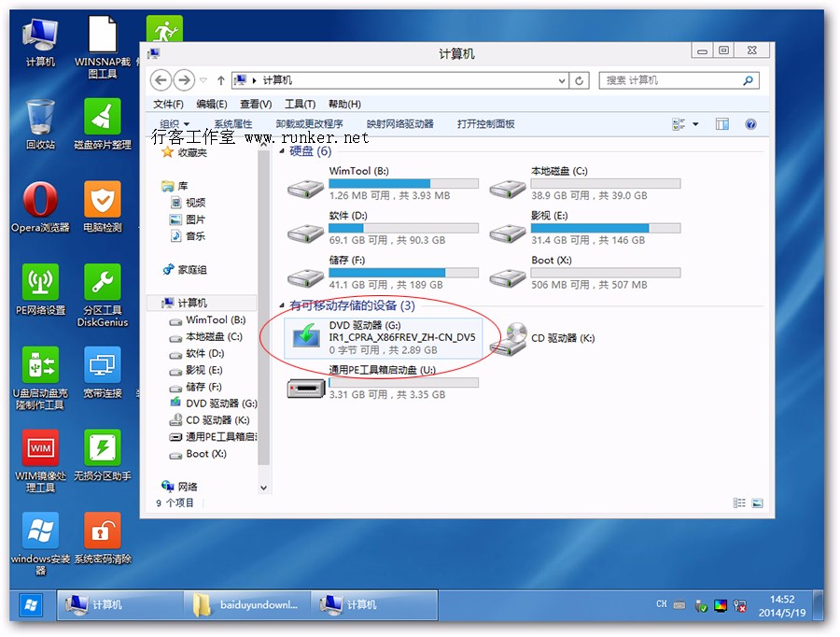The image size is (840, 637).
Task: Open the Organize dropdown menu
Action: [174, 124]
